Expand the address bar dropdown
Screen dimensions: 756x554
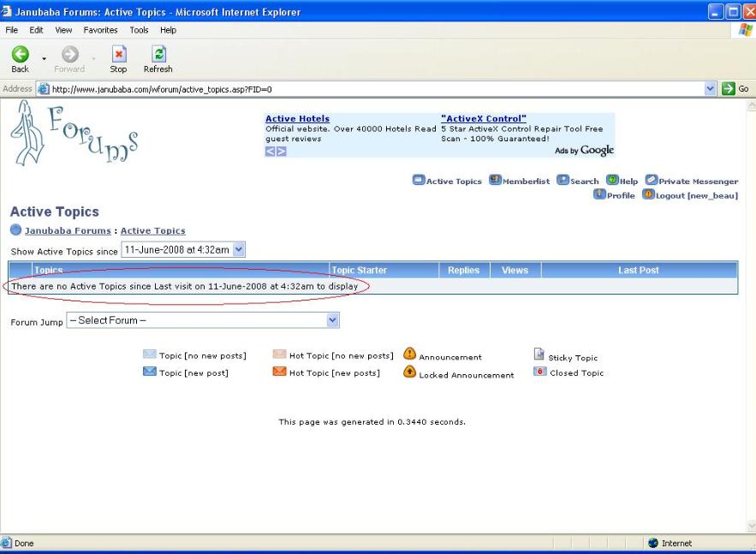(x=710, y=89)
